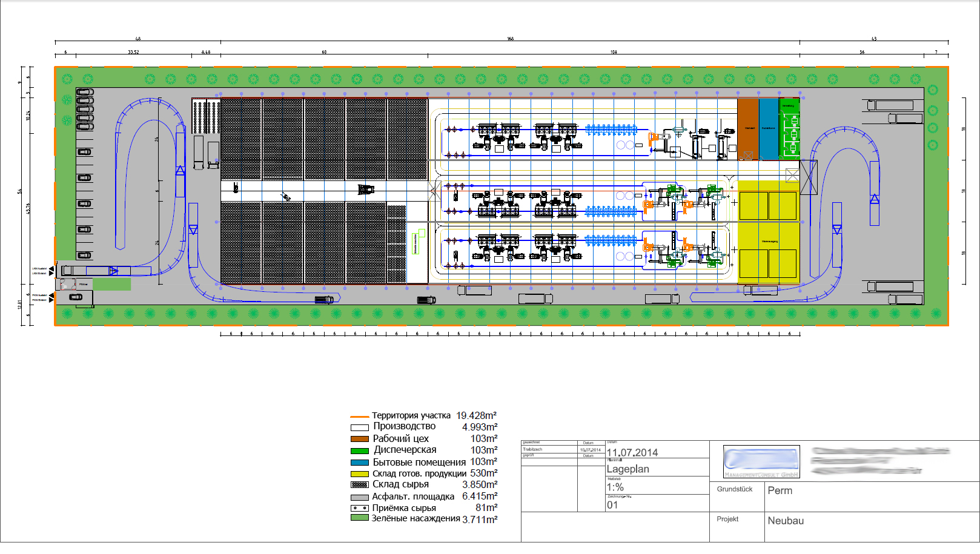Image resolution: width=980 pixels, height=554 pixels.
Task: Click the pale green Зелёные насаждения swatch
Action: [360, 518]
